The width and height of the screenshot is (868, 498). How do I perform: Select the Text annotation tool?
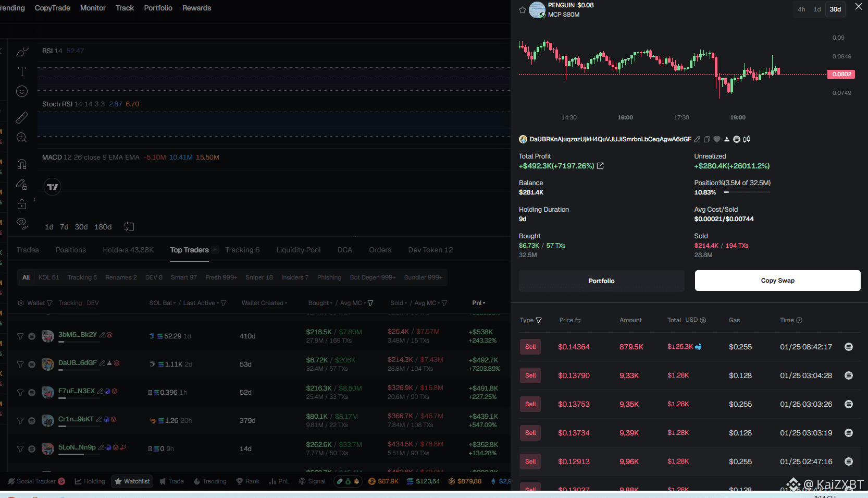click(22, 71)
